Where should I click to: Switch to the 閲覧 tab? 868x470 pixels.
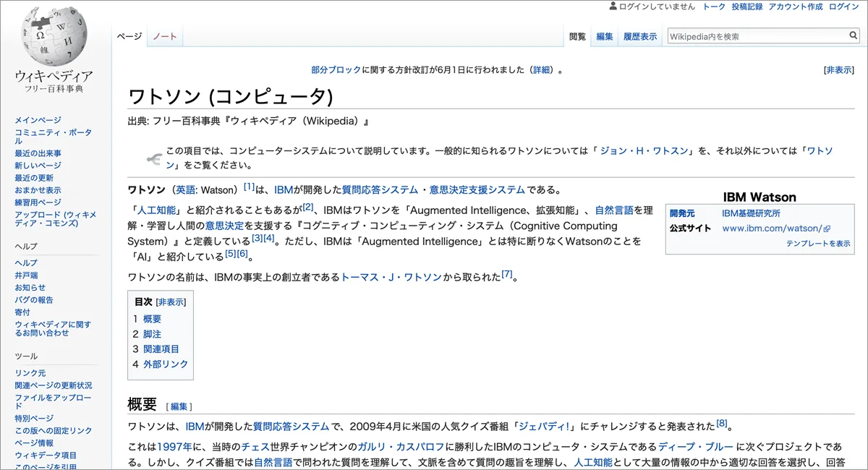click(x=577, y=36)
